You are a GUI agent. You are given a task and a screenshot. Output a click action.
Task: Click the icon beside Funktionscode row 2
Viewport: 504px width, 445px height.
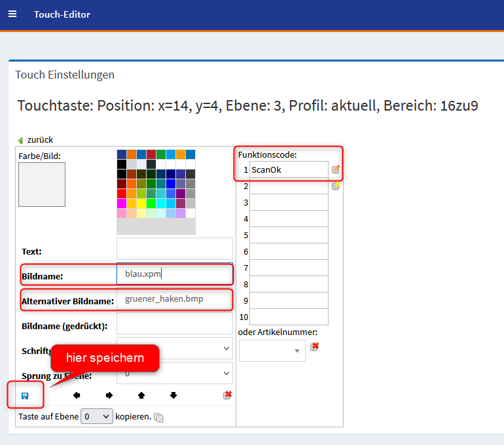(x=336, y=186)
